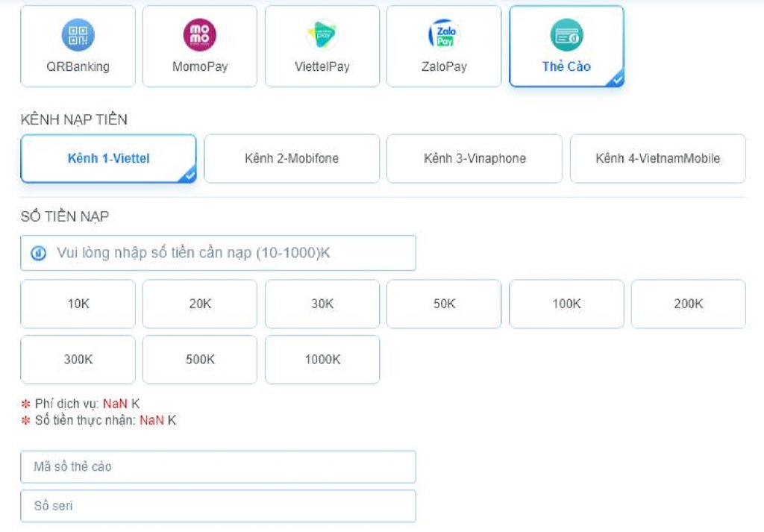Pick the 300K amount option
Screen dimensions: 764x532
click(x=78, y=360)
